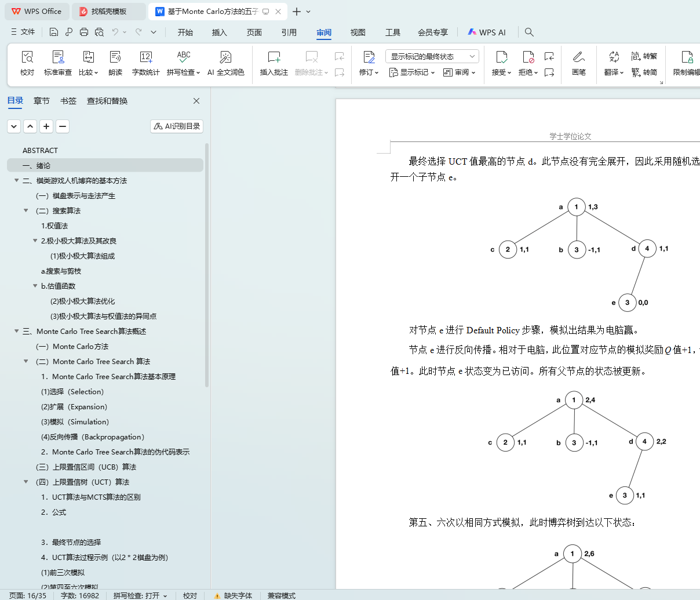Convert text with 转繁 button
This screenshot has height=600, width=700.
click(x=644, y=56)
